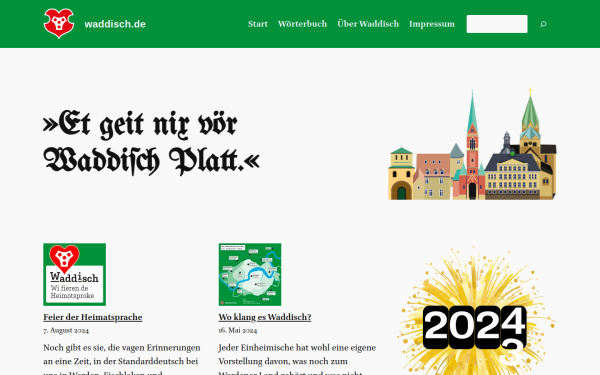This screenshot has width=600, height=375.
Task: Click the excerpt starting Jeder Einheimische hat
Action: [297, 359]
